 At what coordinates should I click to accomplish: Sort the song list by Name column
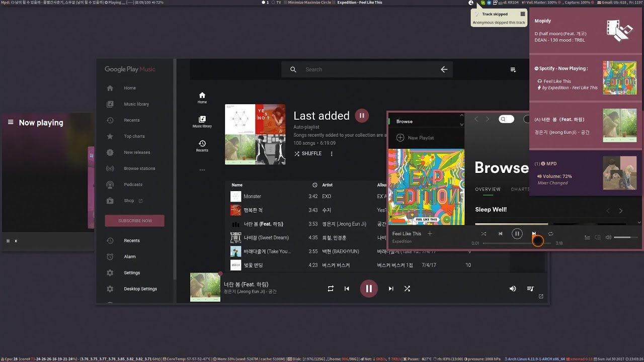(x=237, y=185)
